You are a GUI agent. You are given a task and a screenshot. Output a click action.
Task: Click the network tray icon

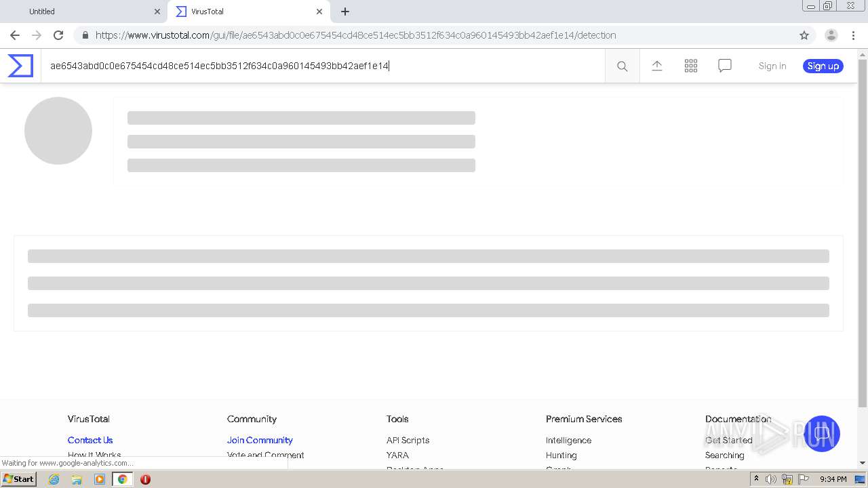click(787, 479)
